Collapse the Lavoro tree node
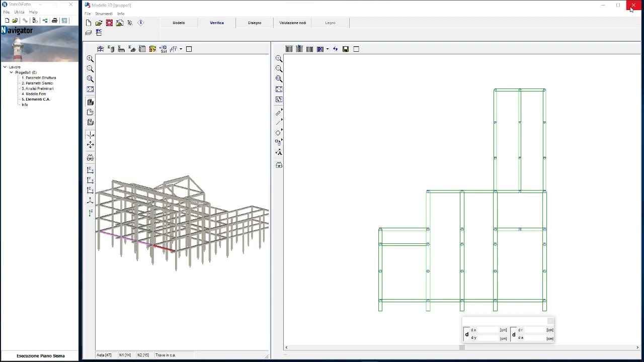The width and height of the screenshot is (644, 362). click(x=5, y=67)
